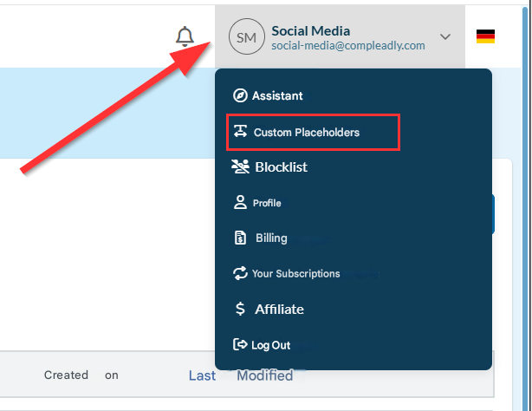Click the German flag language icon

tap(485, 36)
